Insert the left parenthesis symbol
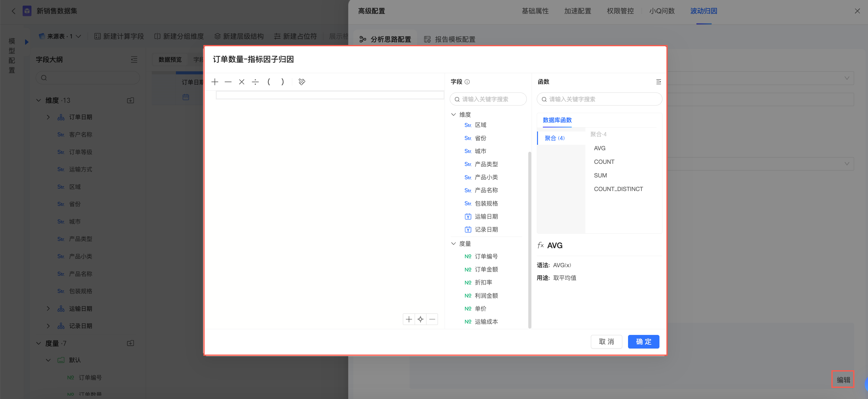 pyautogui.click(x=269, y=82)
